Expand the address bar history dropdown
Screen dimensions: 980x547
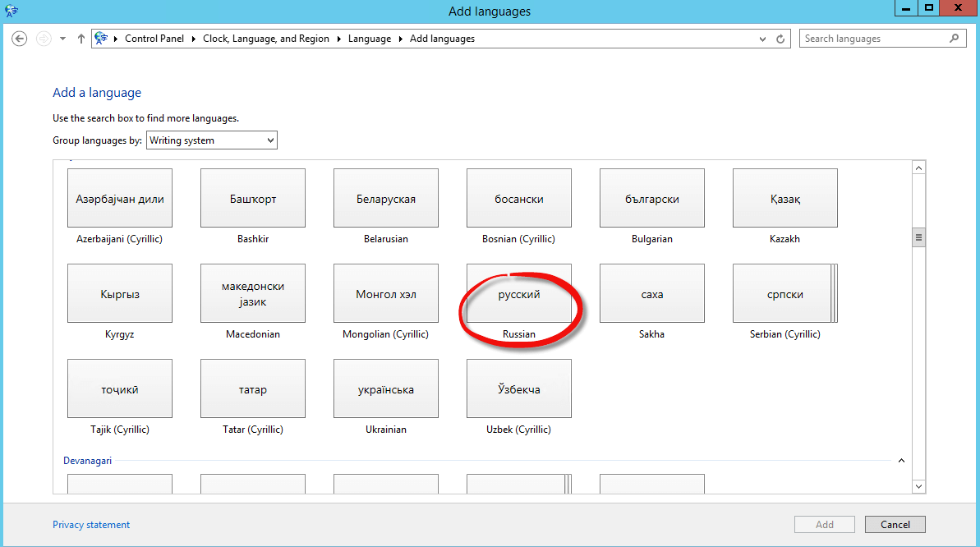763,39
